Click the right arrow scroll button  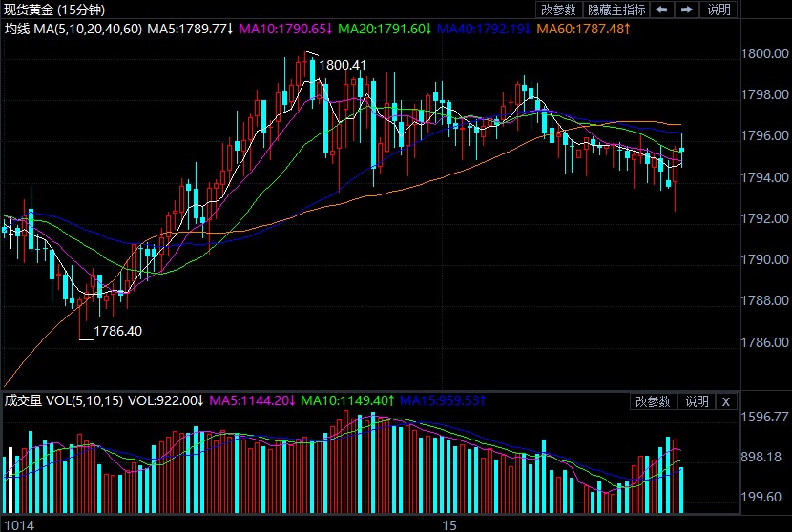686,10
